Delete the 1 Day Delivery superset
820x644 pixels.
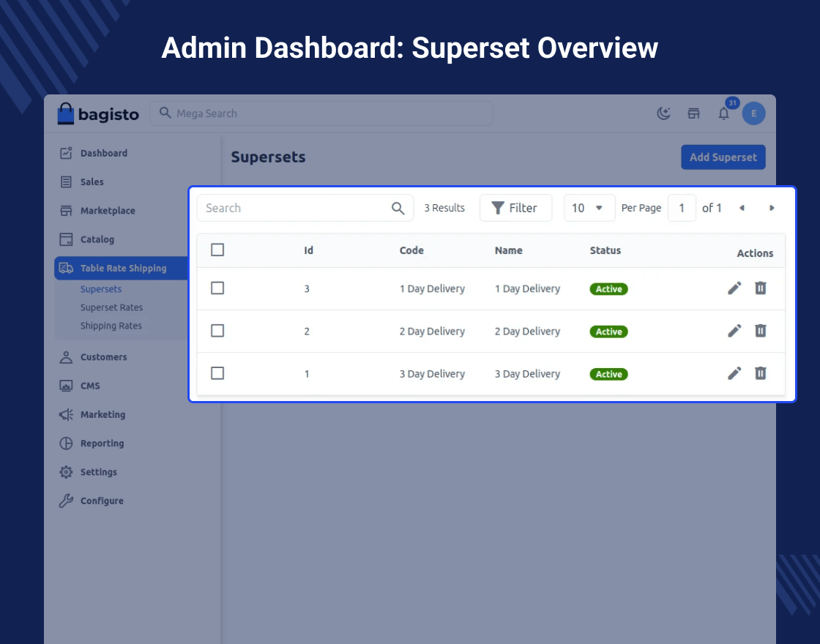(761, 288)
